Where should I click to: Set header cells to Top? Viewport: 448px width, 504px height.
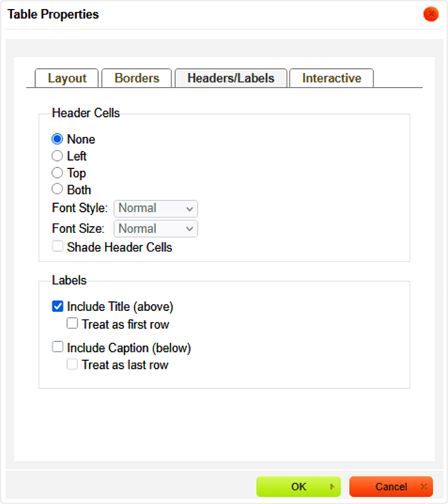point(58,173)
